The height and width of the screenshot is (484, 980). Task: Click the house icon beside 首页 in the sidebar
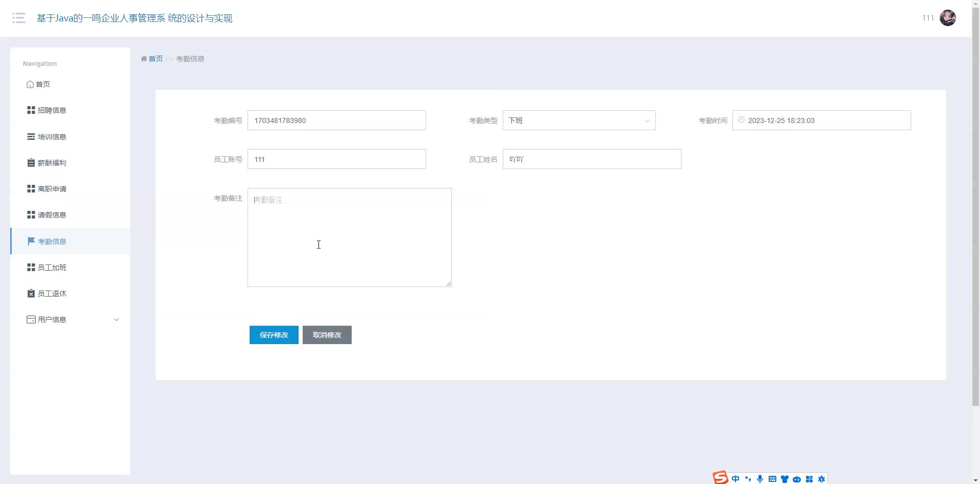(30, 84)
